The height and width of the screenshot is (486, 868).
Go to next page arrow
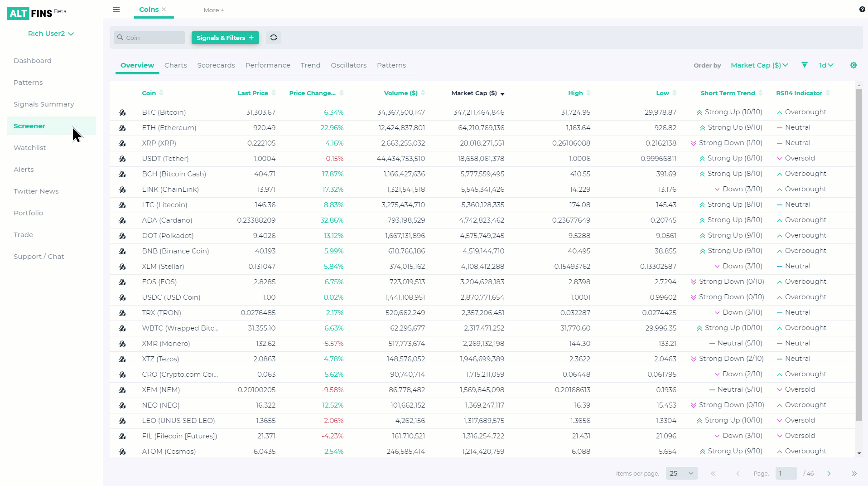tap(829, 473)
